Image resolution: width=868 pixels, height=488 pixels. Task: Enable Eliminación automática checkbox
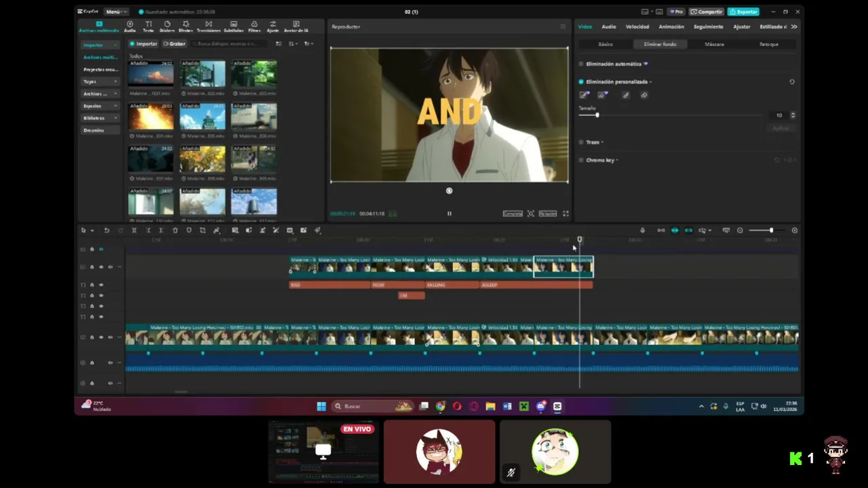click(581, 64)
